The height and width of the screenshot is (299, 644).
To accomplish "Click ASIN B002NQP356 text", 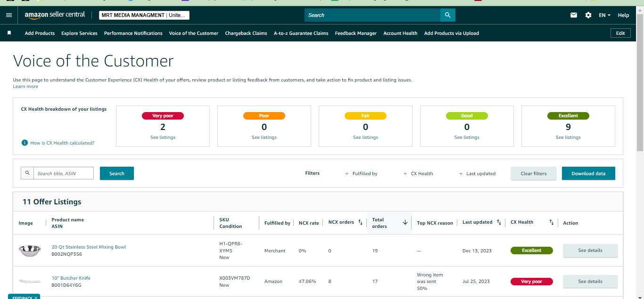I will (x=66, y=254).
